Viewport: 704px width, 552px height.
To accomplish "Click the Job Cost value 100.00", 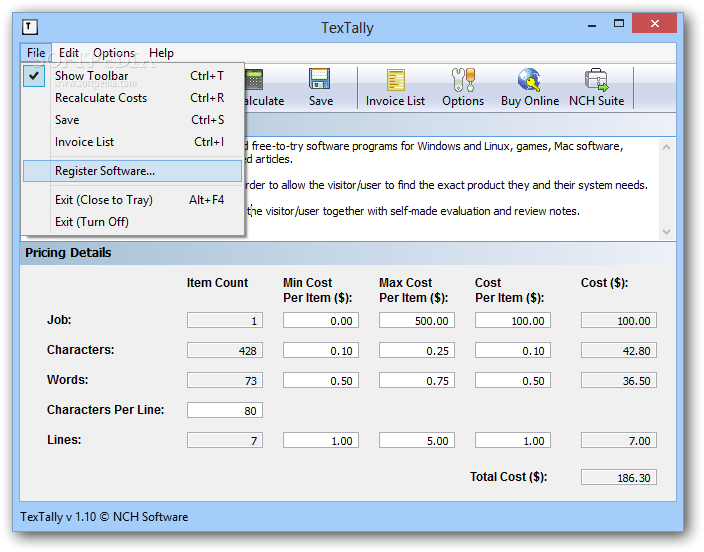I will 619,321.
